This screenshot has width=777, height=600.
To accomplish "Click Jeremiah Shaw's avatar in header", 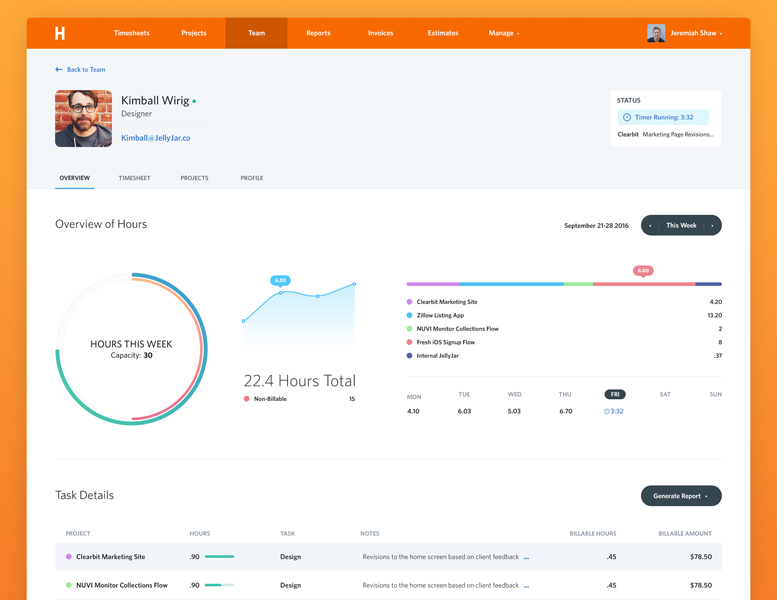I will (656, 33).
